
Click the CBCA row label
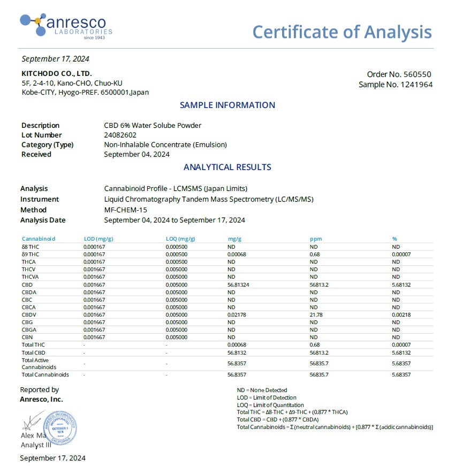[28, 307]
